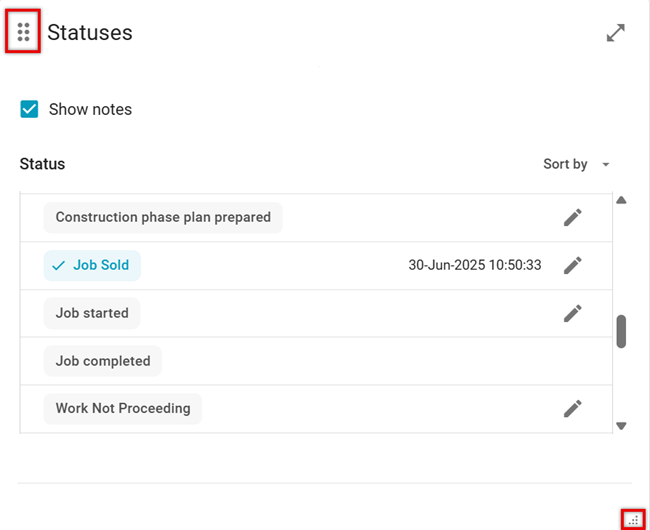
Task: Choose the Job completed status chip
Action: [x=103, y=361]
